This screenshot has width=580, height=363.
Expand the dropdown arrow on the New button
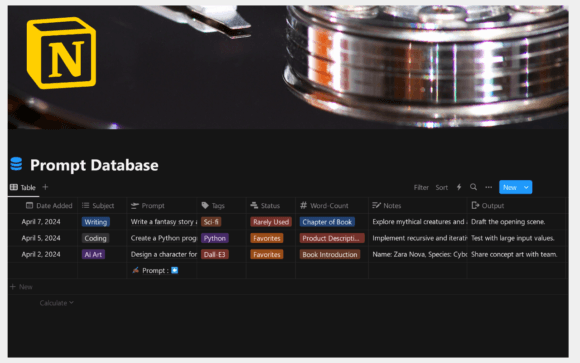[x=526, y=187]
